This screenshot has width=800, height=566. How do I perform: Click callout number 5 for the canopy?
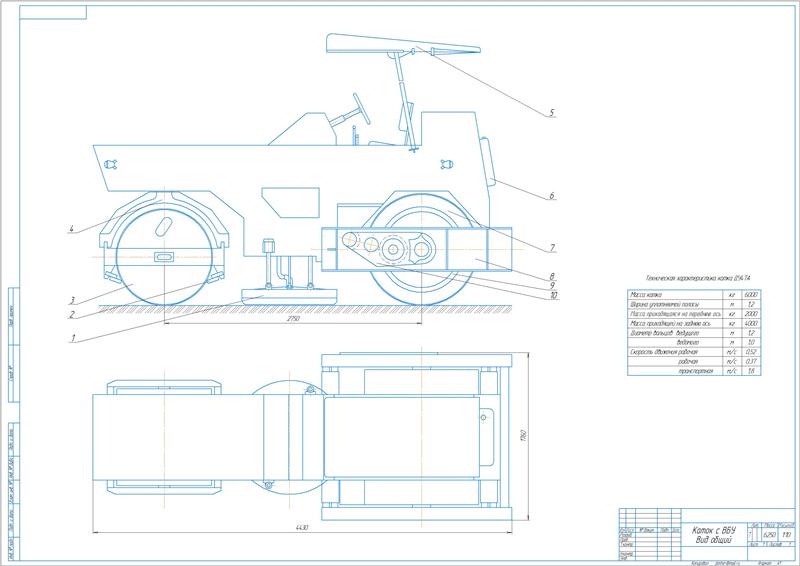pos(552,113)
